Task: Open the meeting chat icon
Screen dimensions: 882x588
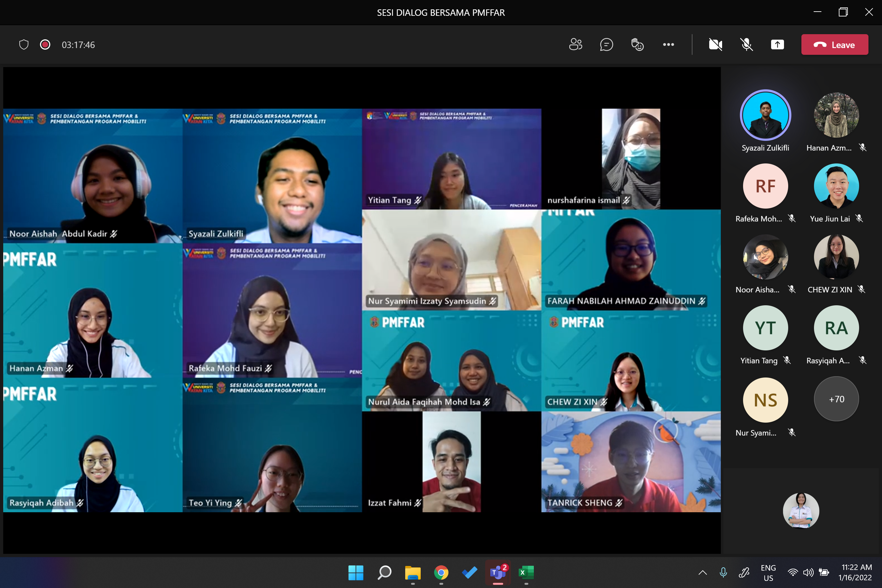Action: (x=606, y=44)
